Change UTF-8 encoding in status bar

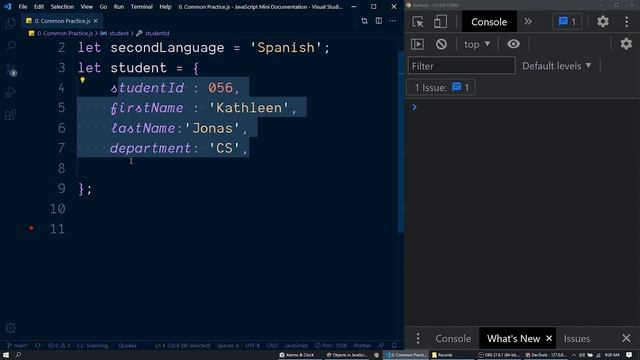[252, 345]
